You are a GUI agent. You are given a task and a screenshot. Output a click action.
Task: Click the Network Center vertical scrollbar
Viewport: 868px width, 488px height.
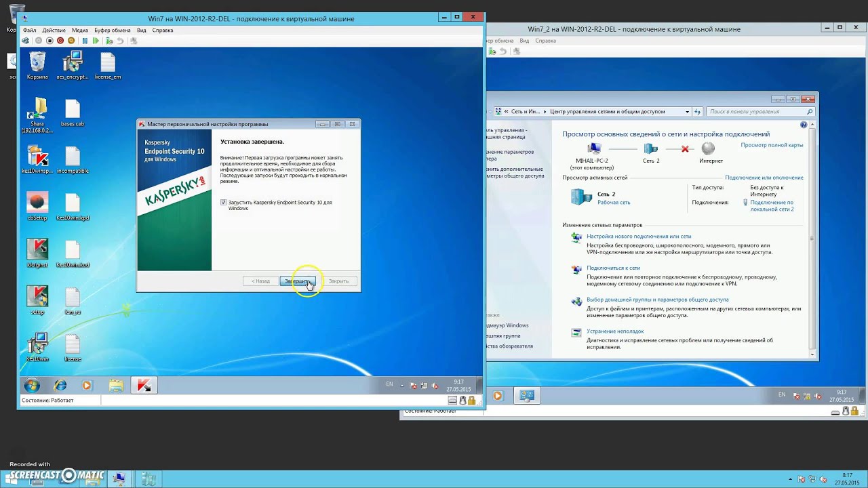point(812,239)
